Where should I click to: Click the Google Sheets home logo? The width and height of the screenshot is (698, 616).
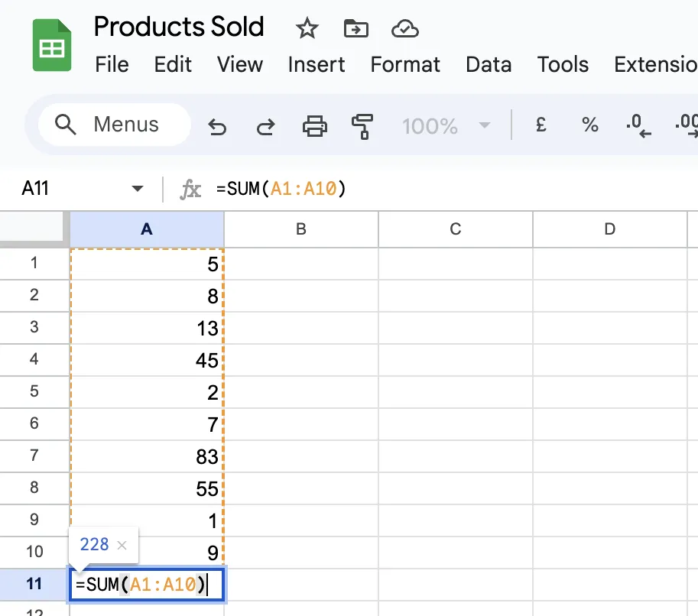[52, 45]
